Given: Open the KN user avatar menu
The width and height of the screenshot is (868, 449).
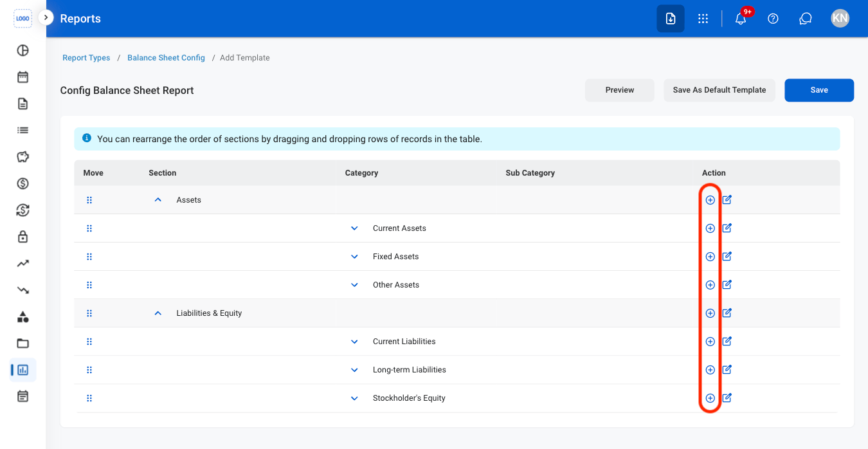Looking at the screenshot, I should tap(840, 19).
